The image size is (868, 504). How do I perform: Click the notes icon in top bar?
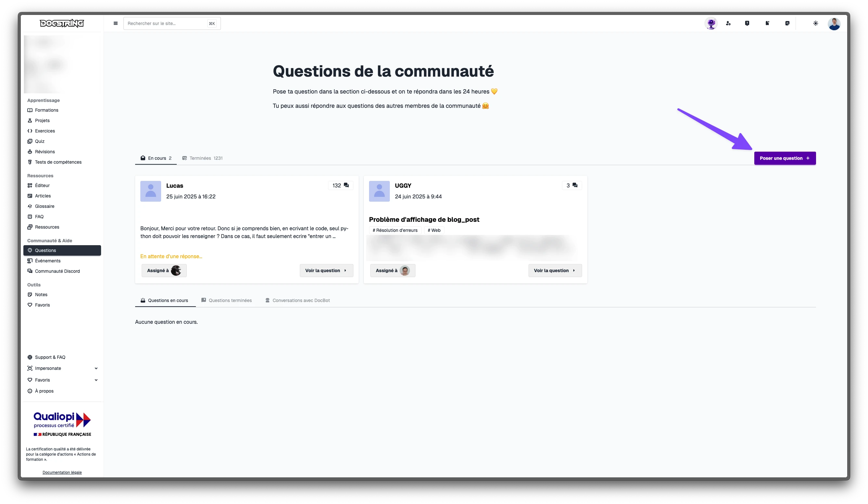click(787, 23)
